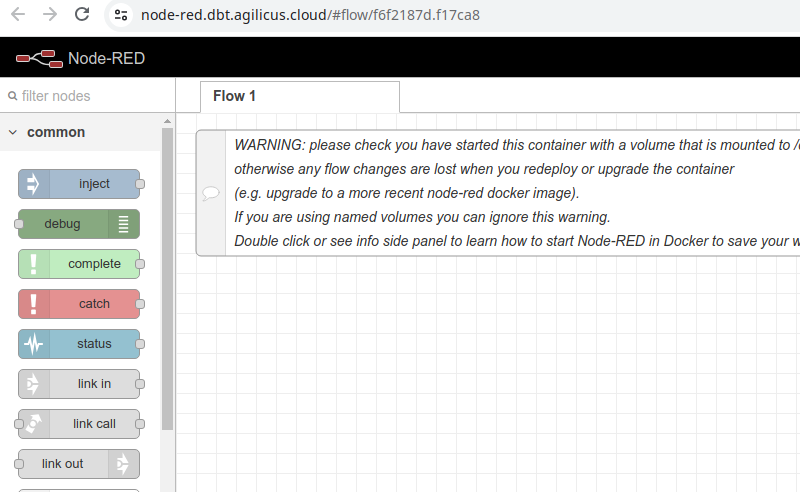The image size is (800, 492).
Task: Select the debug node in palette
Action: pos(79,224)
